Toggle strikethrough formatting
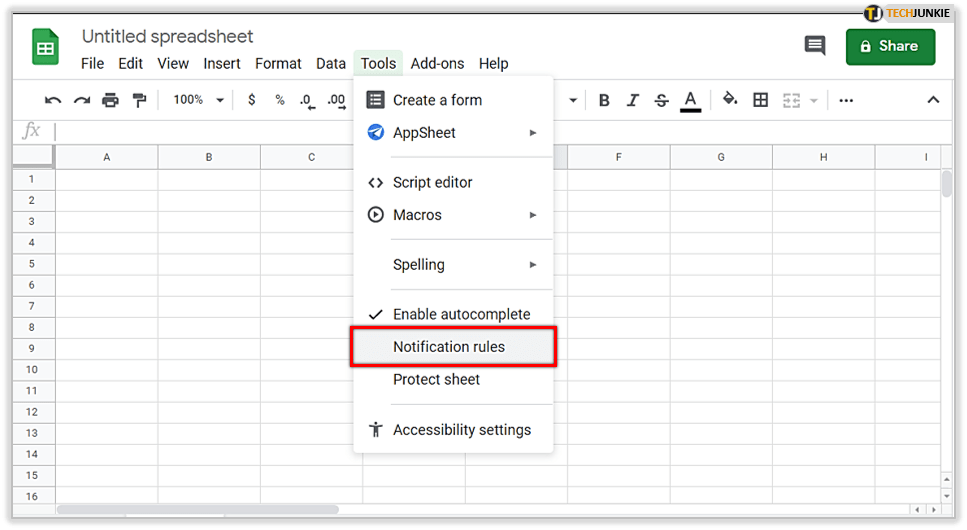 click(x=661, y=100)
